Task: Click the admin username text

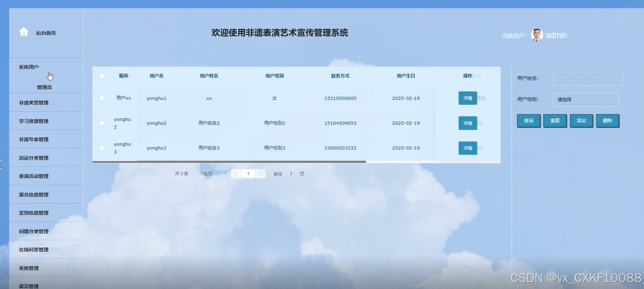Action: point(556,35)
